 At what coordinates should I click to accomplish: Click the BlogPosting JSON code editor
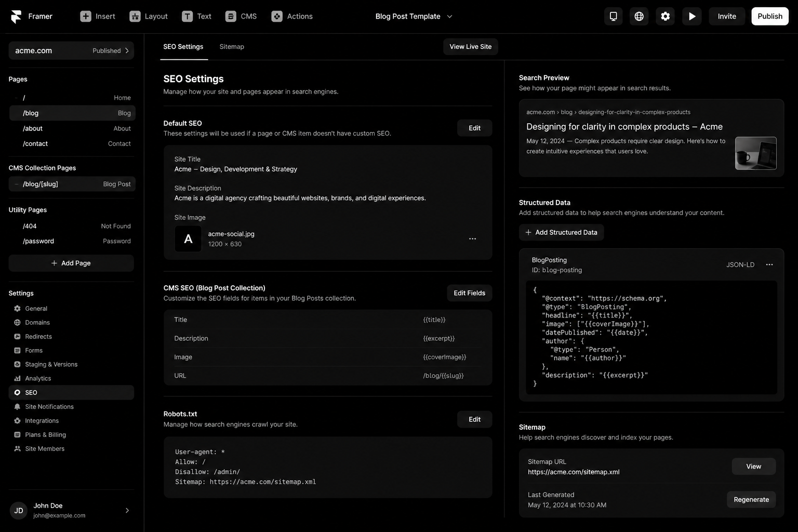[651, 337]
